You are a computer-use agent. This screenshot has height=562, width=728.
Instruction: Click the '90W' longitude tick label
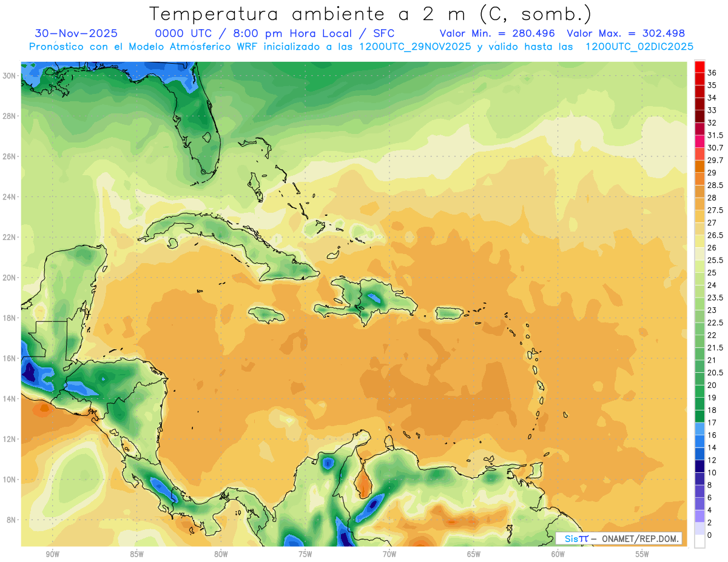(52, 554)
